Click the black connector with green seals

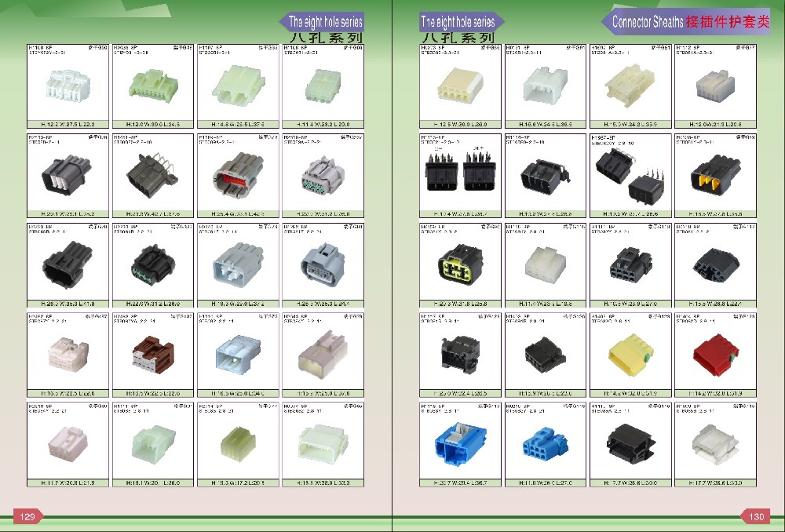click(153, 265)
